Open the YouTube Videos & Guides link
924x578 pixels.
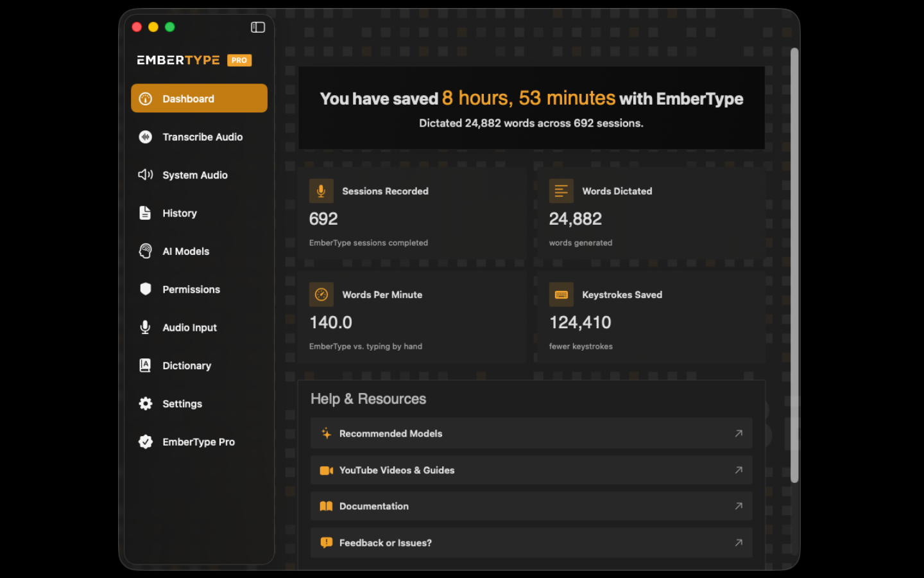pyautogui.click(x=531, y=470)
